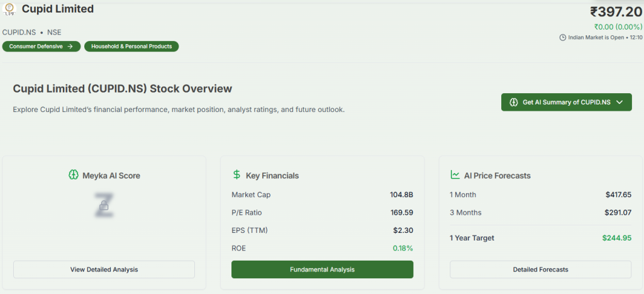Screen dimensions: 644x294
Task: Open the Consumer Defensive sector tag
Action: tap(41, 47)
